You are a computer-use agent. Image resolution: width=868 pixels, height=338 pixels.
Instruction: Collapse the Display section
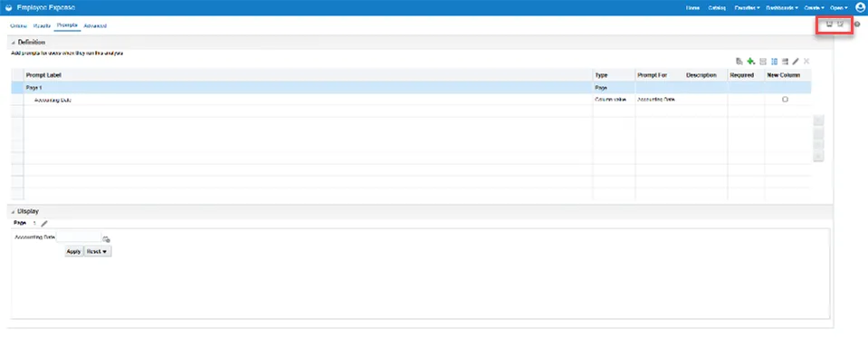click(x=13, y=212)
